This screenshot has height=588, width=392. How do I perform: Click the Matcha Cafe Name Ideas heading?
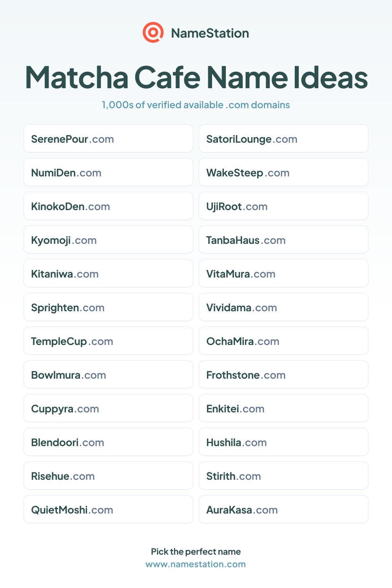196,77
